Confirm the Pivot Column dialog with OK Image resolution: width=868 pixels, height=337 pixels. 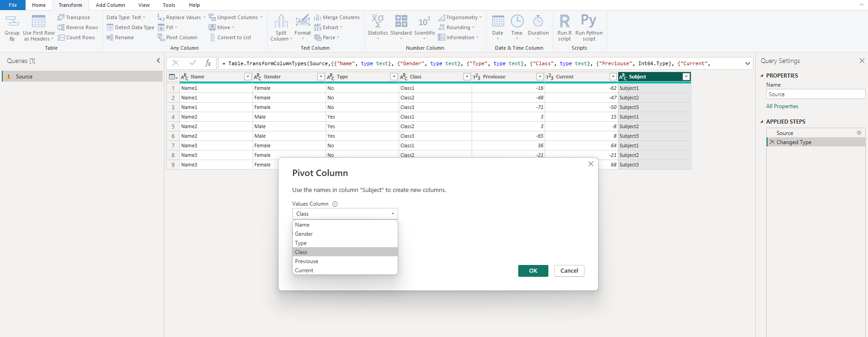tap(533, 271)
